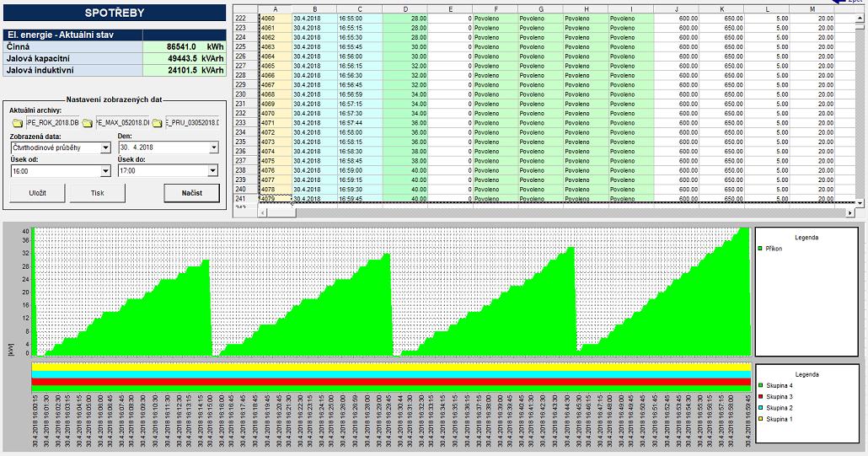Click vertical scrollbar down arrow in table
The height and width of the screenshot is (456, 868).
(x=860, y=203)
